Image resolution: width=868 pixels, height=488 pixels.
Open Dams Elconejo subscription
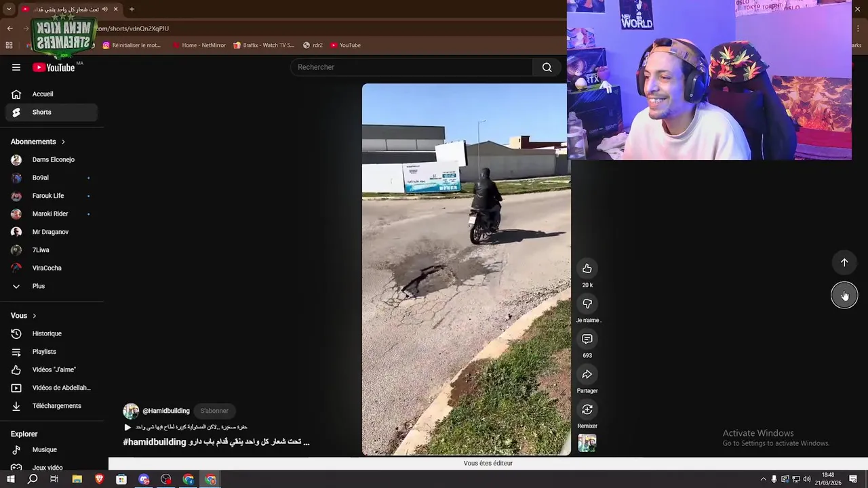[52, 159]
